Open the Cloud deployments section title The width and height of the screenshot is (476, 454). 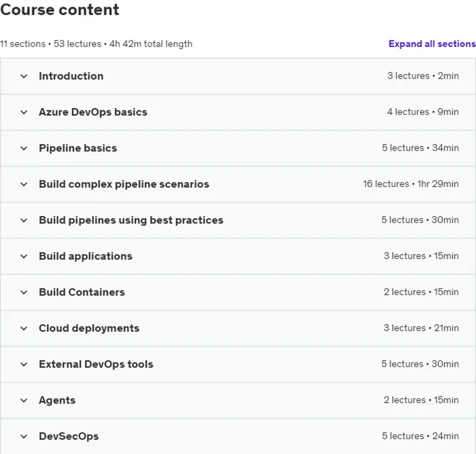coord(89,328)
